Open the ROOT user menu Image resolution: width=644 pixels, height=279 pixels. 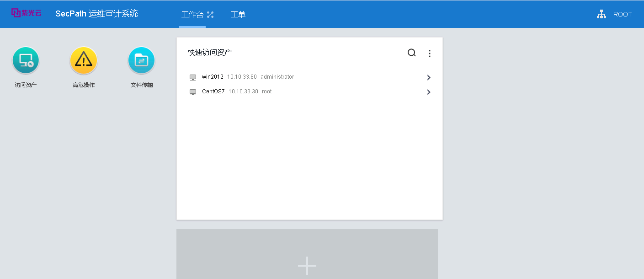coord(622,14)
